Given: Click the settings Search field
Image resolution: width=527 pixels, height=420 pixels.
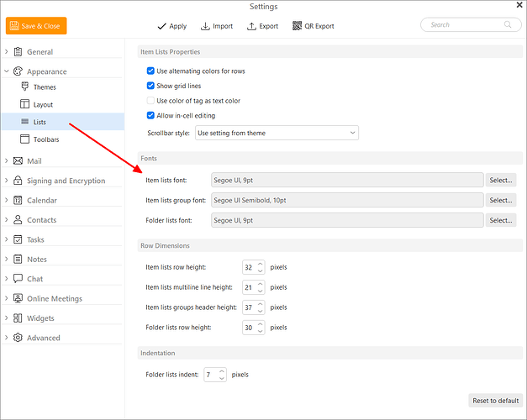Looking at the screenshot, I should pyautogui.click(x=471, y=24).
